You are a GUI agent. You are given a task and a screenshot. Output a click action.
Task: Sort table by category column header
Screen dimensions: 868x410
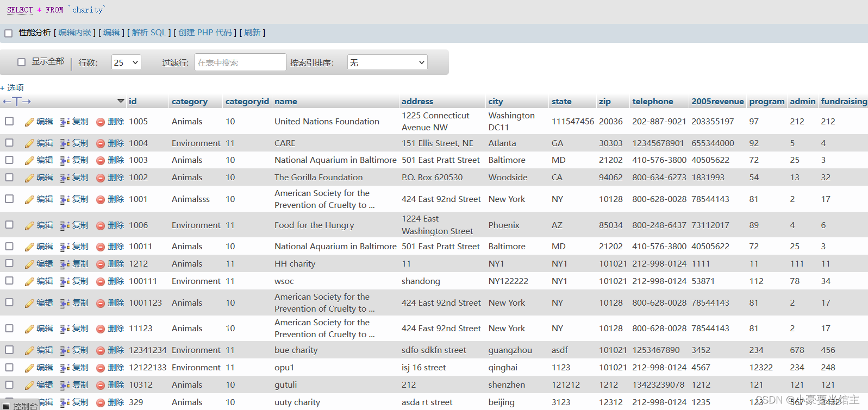[190, 101]
